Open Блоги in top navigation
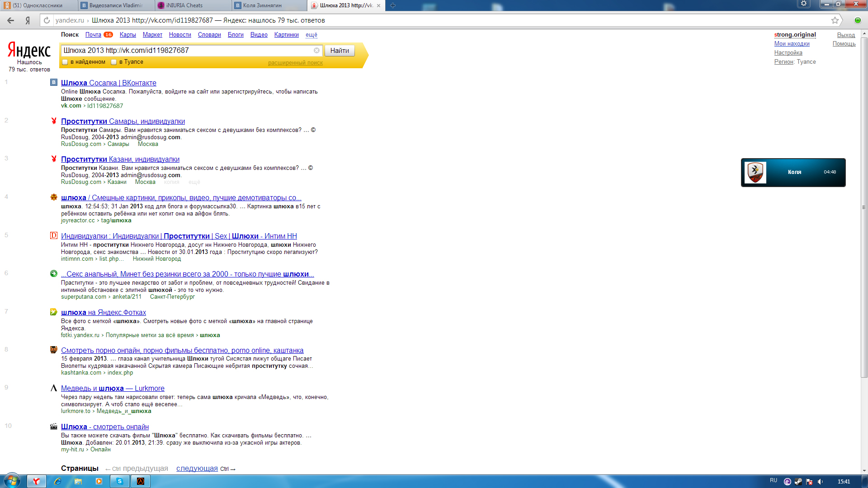Viewport: 868px width, 488px height. click(x=236, y=35)
